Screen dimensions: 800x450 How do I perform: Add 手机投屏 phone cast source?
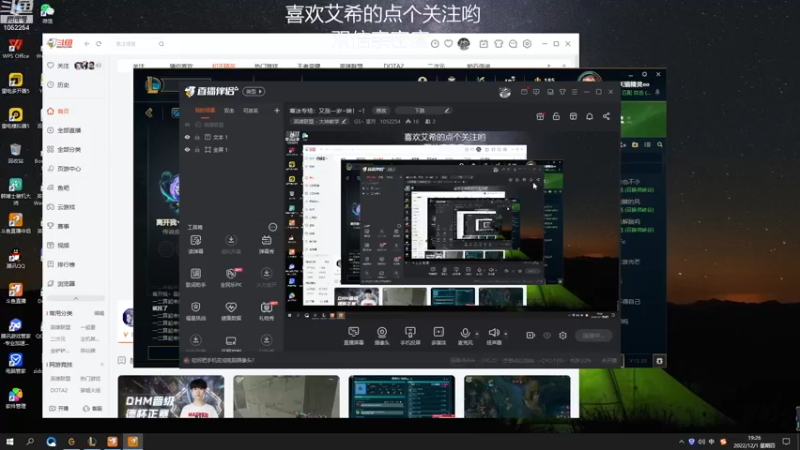410,336
